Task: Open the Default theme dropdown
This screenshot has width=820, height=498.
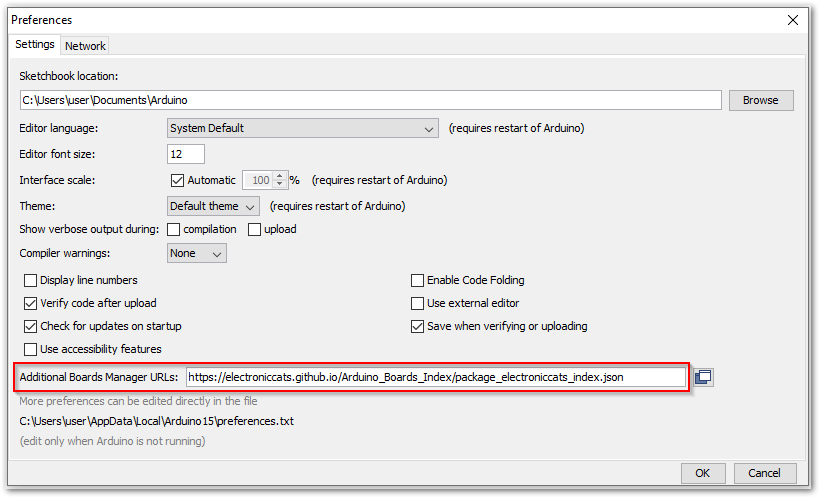Action: tap(213, 206)
